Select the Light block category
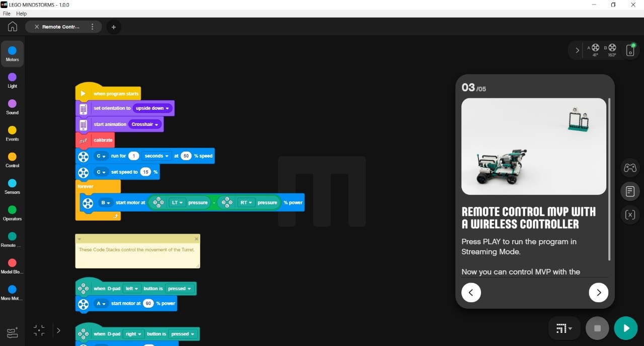 pyautogui.click(x=12, y=81)
